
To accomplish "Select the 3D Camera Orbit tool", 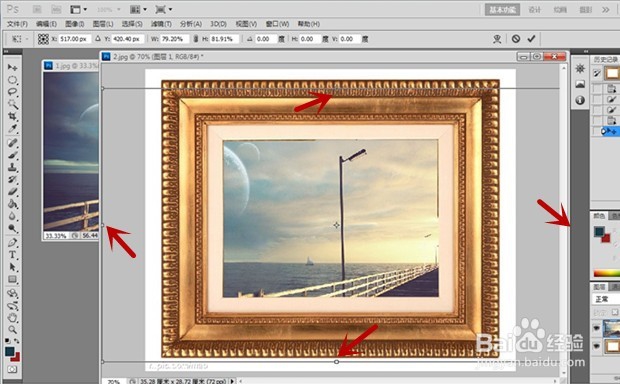I will point(12,305).
